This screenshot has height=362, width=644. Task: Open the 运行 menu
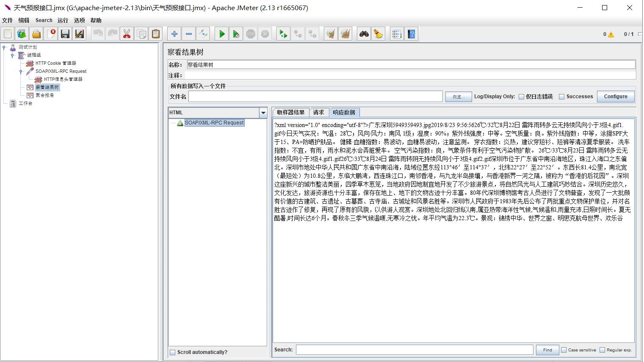click(x=63, y=20)
